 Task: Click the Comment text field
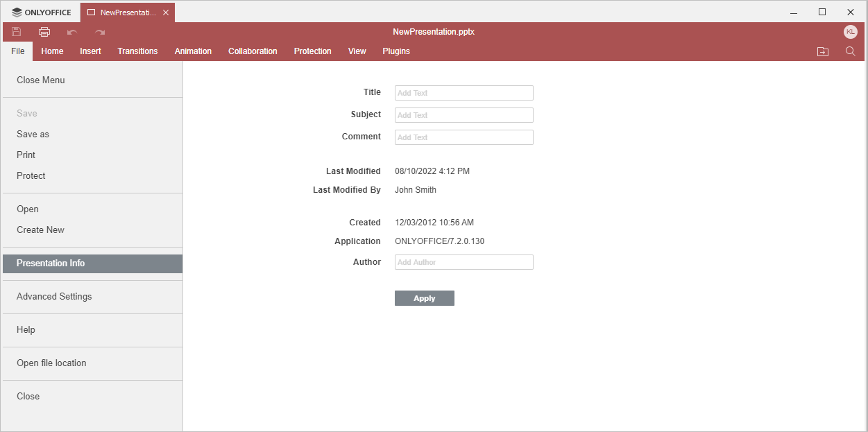[x=464, y=137]
